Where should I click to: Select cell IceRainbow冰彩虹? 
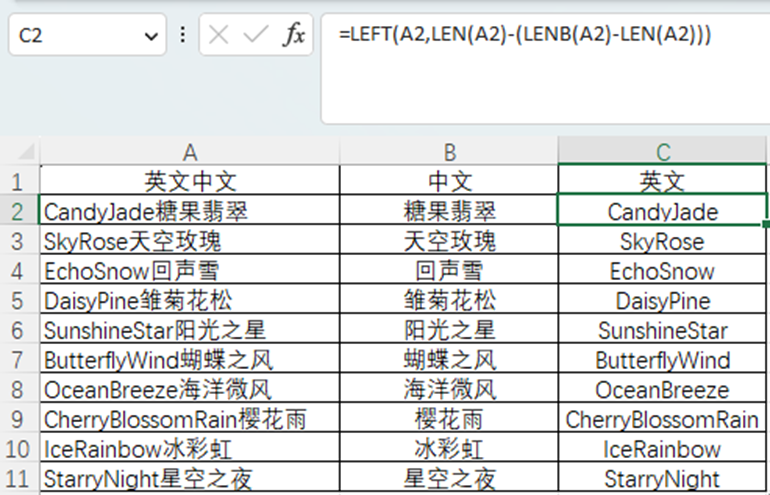[190, 448]
